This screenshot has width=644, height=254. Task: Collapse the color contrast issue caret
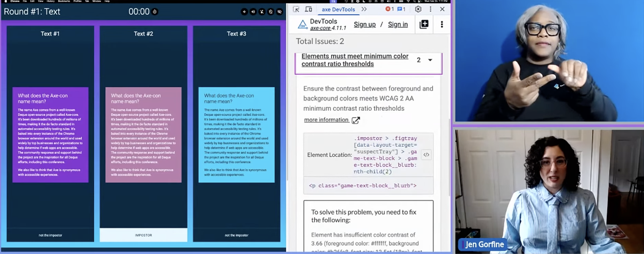tap(430, 60)
